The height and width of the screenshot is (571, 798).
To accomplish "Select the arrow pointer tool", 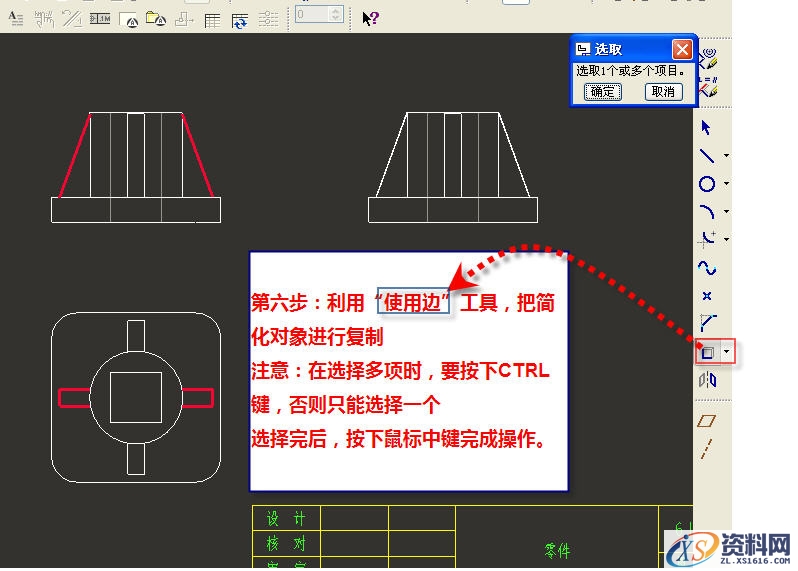I will [x=706, y=127].
